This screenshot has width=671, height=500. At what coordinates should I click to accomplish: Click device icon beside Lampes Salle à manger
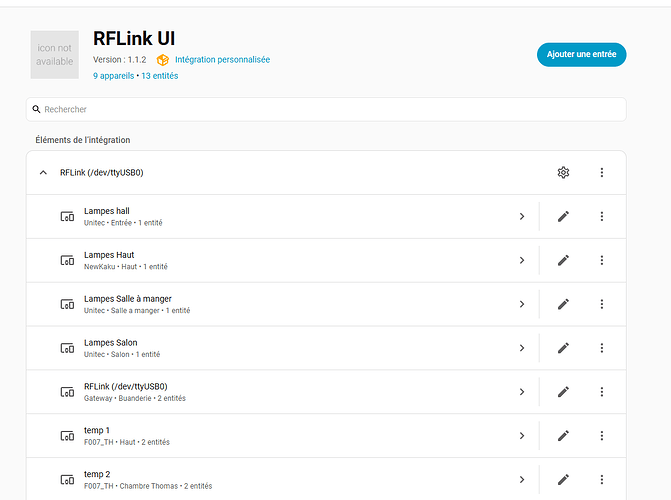(x=67, y=304)
